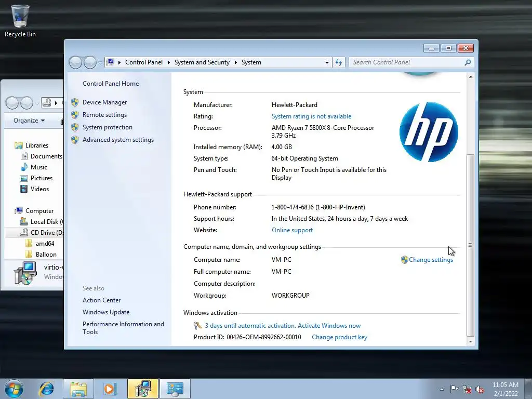Select Documents in Explorer navigation tree
Image resolution: width=532 pixels, height=399 pixels.
(46, 156)
